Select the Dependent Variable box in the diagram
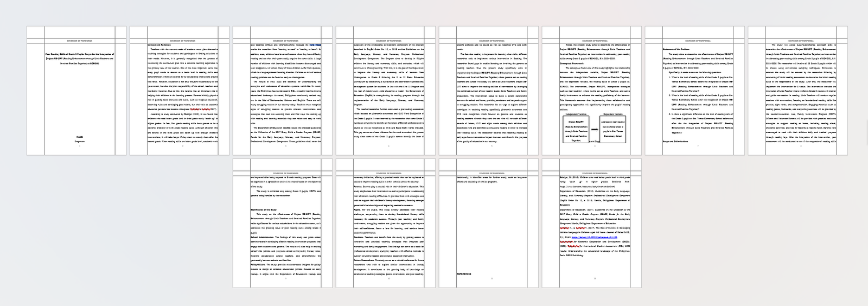 point(611,129)
